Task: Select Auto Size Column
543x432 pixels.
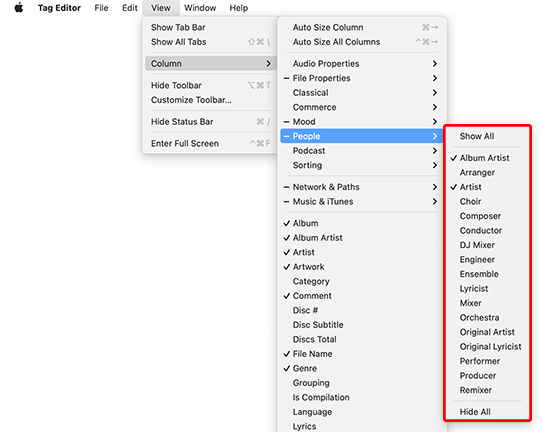Action: (x=362, y=27)
